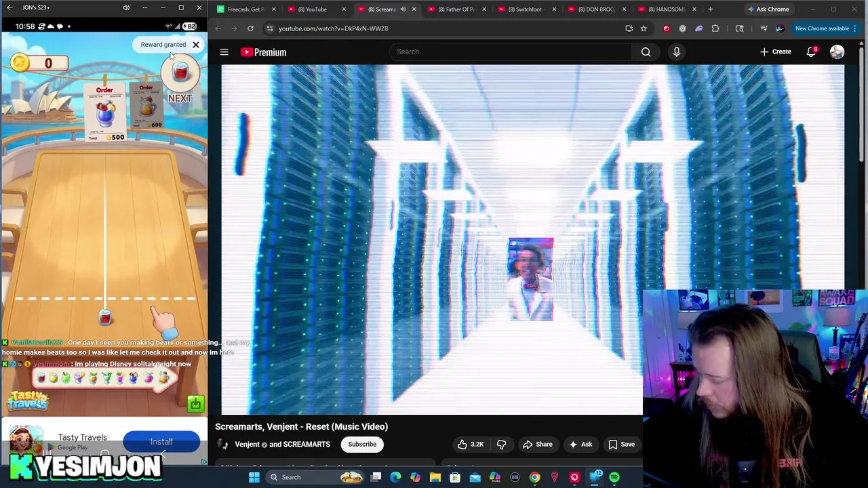
Task: Subscribe to Venjent and SCREAMARTS
Action: [x=362, y=444]
